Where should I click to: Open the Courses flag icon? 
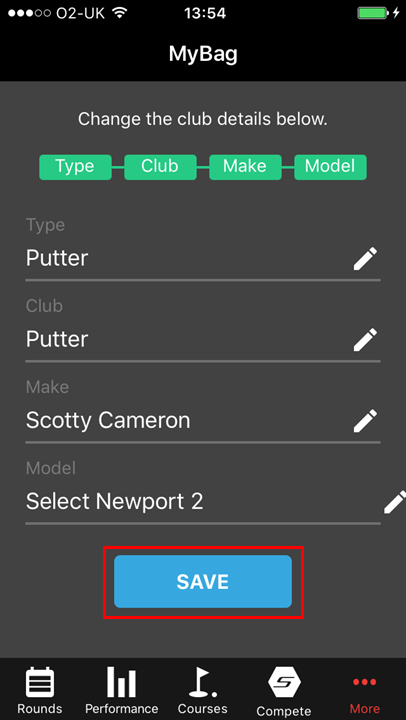point(203,682)
